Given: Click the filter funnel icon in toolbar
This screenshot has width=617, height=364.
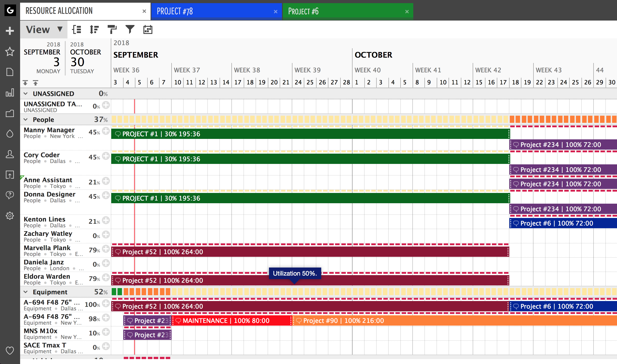Looking at the screenshot, I should (x=130, y=29).
